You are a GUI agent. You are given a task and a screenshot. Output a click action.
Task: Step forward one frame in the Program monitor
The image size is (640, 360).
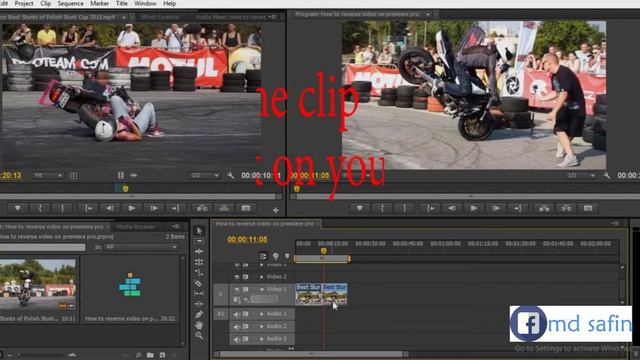coord(496,208)
